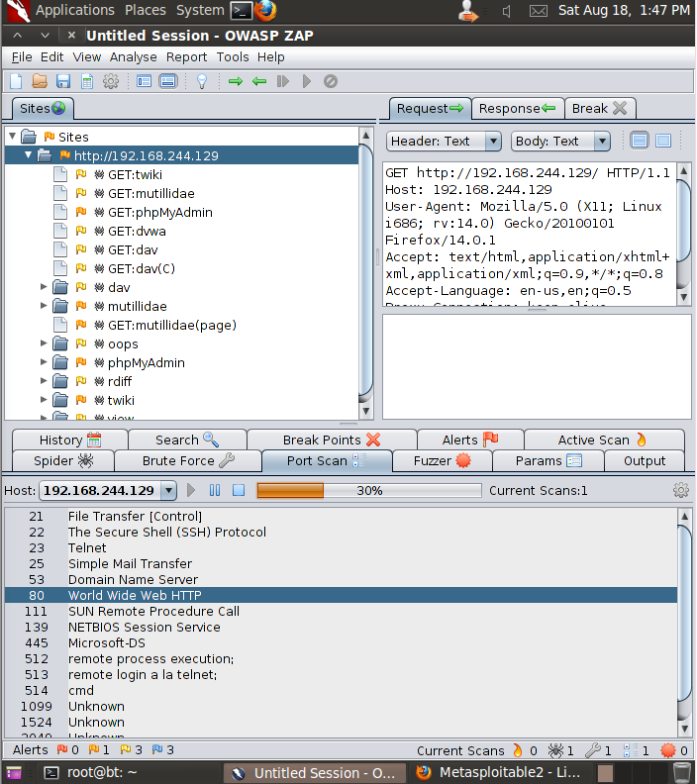The width and height of the screenshot is (697, 784).
Task: Click the light bulb toolbar icon
Action: pyautogui.click(x=202, y=81)
